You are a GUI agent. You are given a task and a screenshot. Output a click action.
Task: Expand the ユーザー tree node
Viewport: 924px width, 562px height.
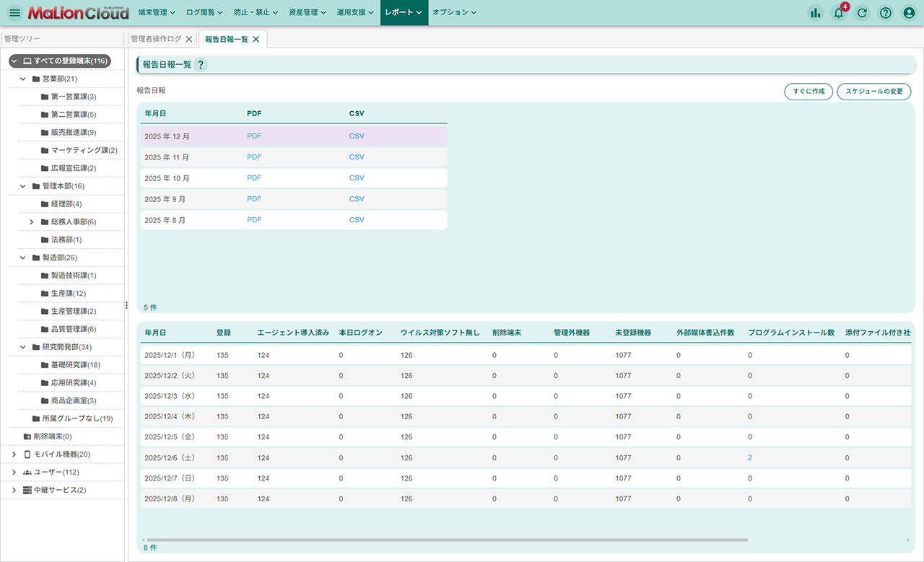click(14, 472)
